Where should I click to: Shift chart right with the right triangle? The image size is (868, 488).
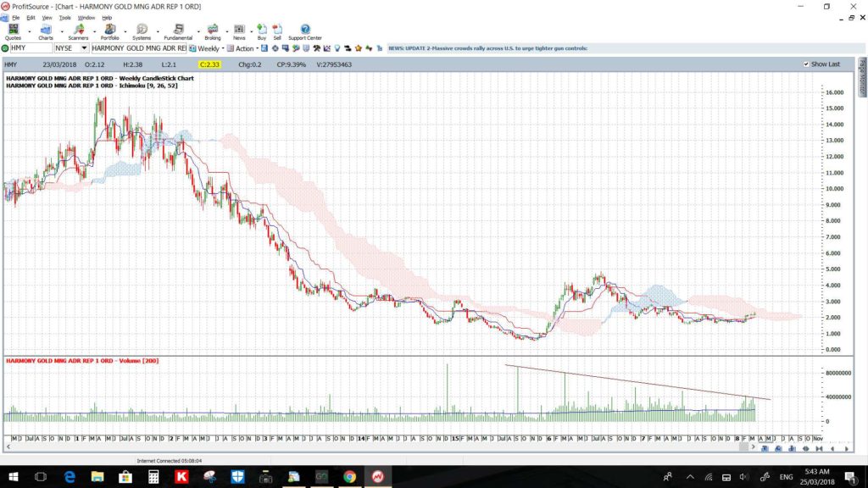pos(846,449)
